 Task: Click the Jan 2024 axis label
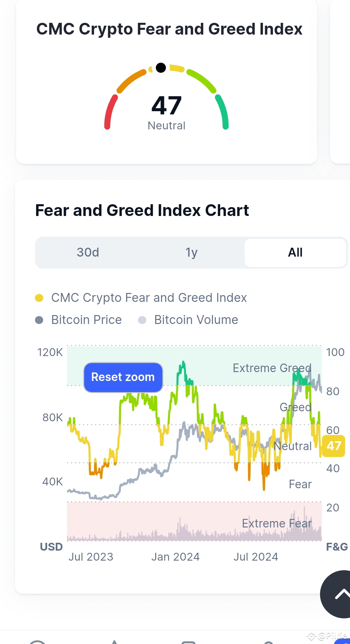[176, 557]
